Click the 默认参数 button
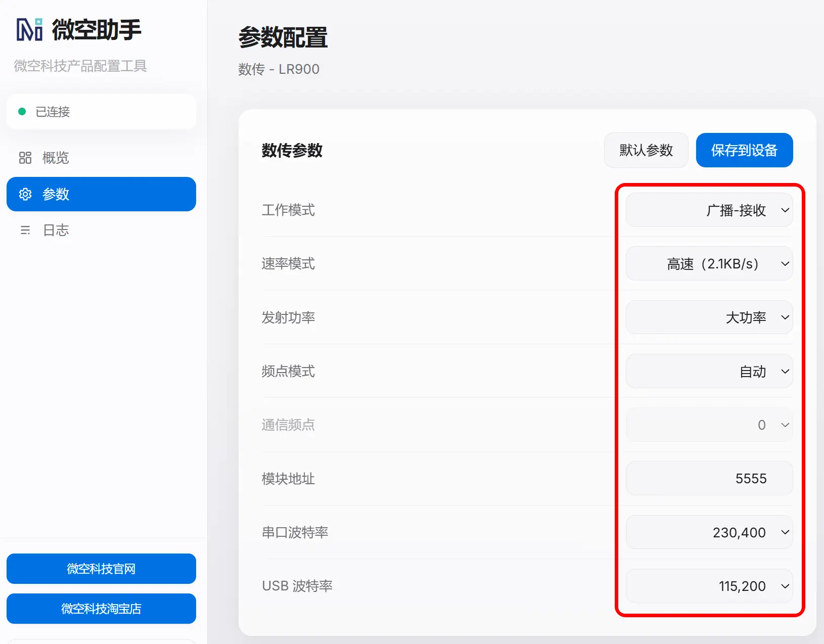Screen dimensions: 824x644 [646, 150]
